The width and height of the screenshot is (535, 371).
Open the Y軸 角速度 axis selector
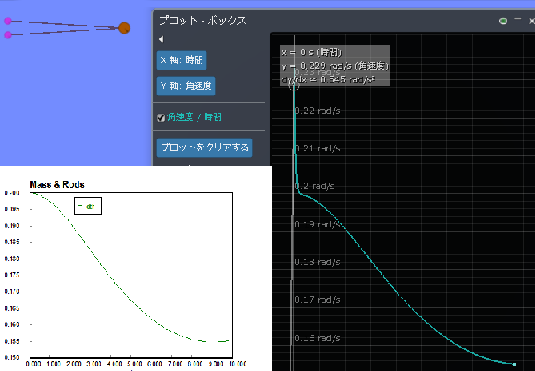(x=186, y=86)
